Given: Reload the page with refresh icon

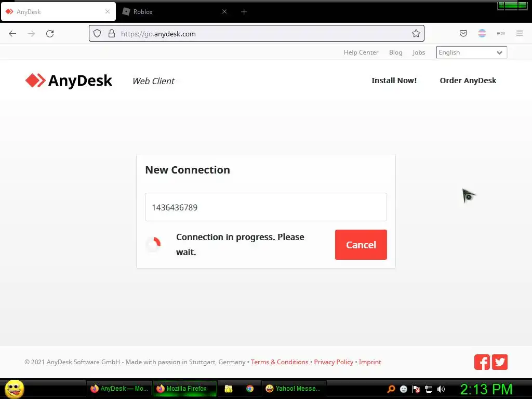Looking at the screenshot, I should click(50, 34).
